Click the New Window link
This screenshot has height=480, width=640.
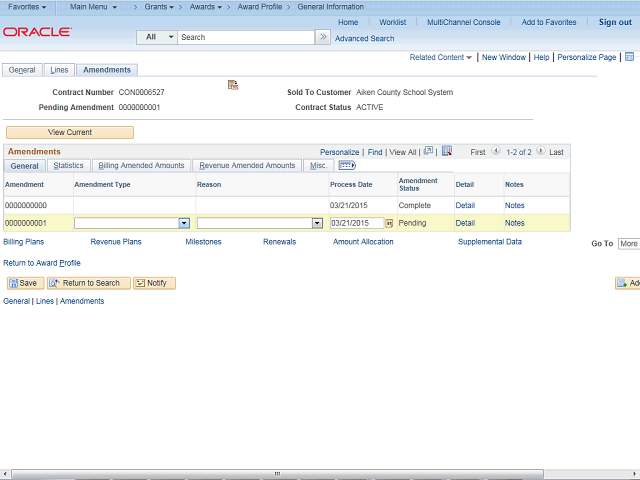pos(504,57)
